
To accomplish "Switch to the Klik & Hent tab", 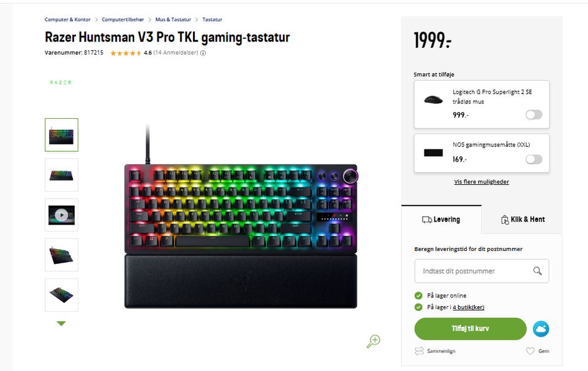I will point(522,220).
